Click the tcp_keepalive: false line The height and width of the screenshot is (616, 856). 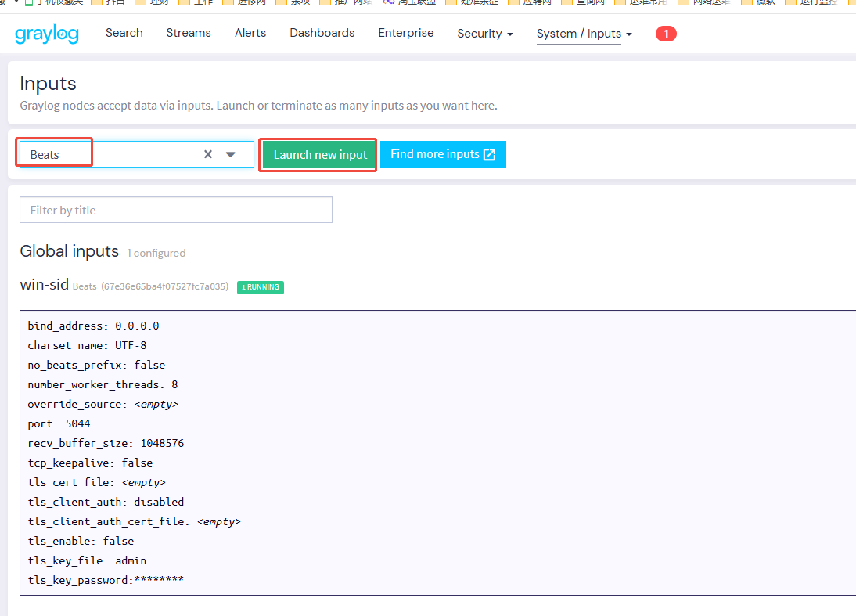click(90, 463)
